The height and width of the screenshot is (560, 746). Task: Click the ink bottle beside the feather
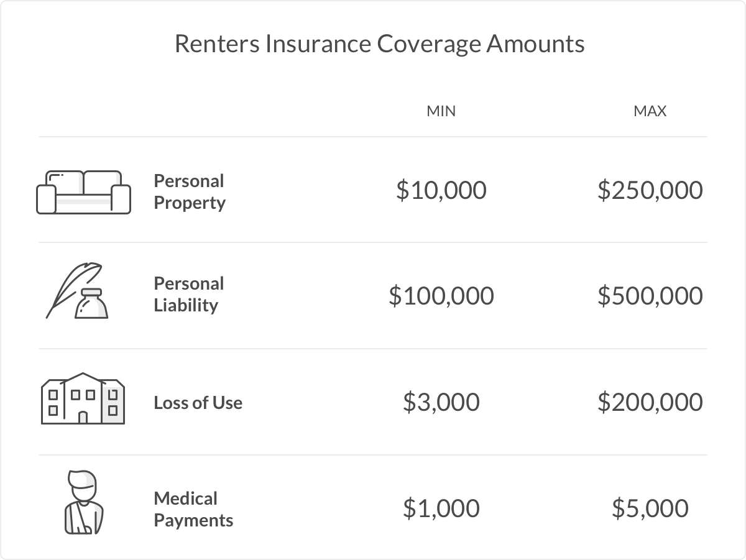[x=91, y=303]
